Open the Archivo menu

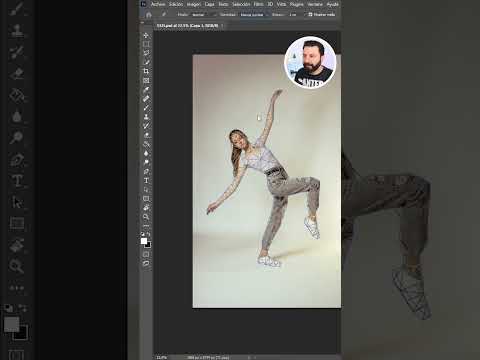click(158, 4)
